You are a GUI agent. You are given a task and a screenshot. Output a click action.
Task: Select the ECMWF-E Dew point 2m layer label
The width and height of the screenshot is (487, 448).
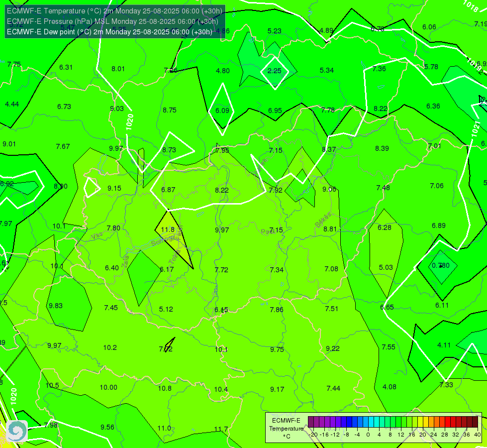pos(109,32)
